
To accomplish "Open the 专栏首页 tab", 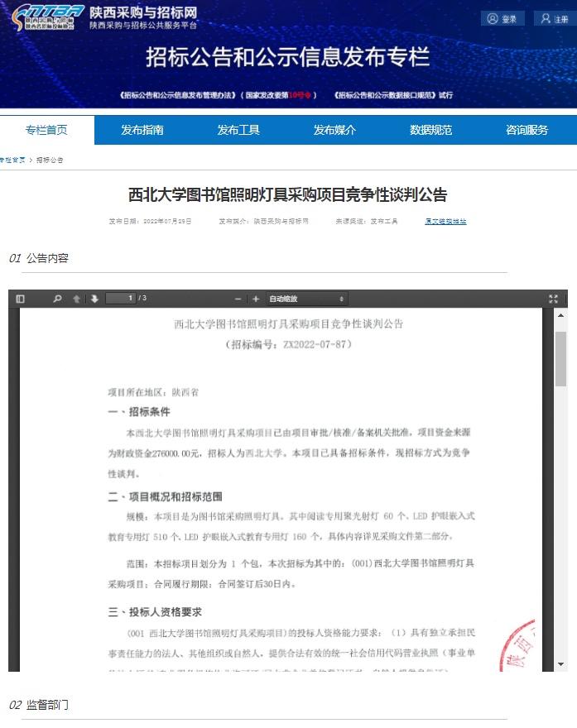I will pos(46,130).
